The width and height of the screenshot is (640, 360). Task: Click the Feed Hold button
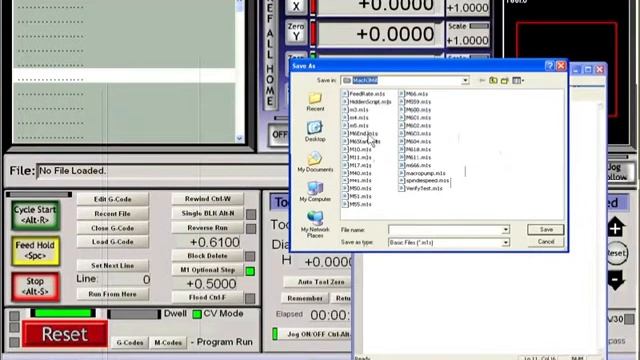coord(35,251)
